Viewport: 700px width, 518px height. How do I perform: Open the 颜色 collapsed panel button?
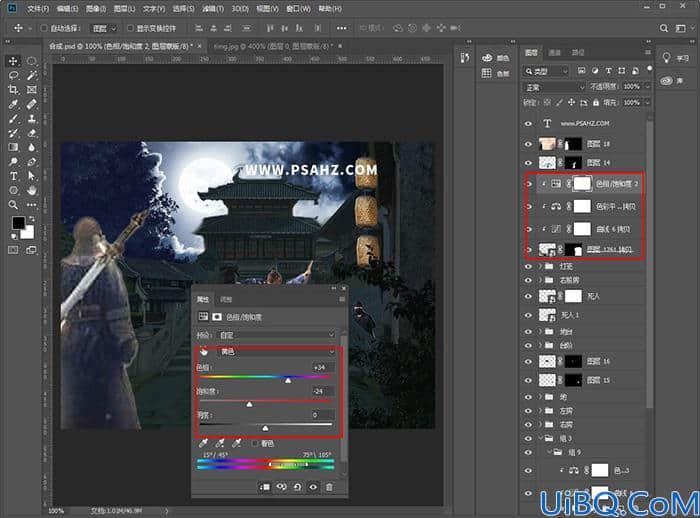496,58
